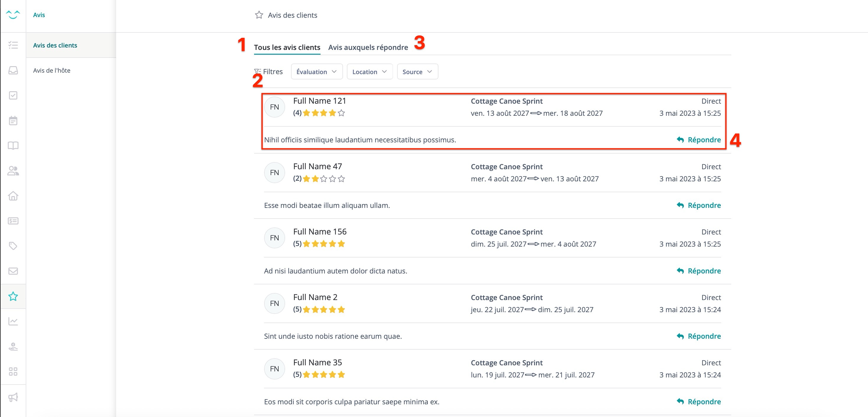Image resolution: width=868 pixels, height=417 pixels.
Task: Open Avis de l'hôte in side menu
Action: 52,70
